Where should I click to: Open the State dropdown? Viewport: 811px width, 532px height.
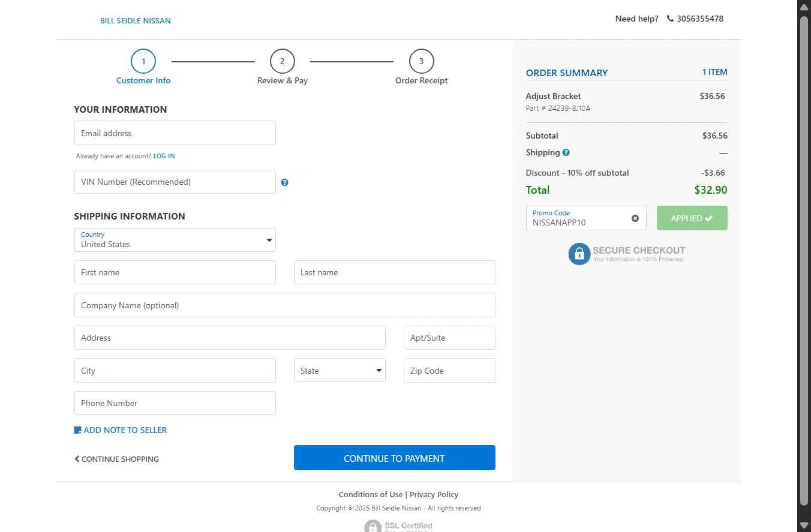point(340,371)
